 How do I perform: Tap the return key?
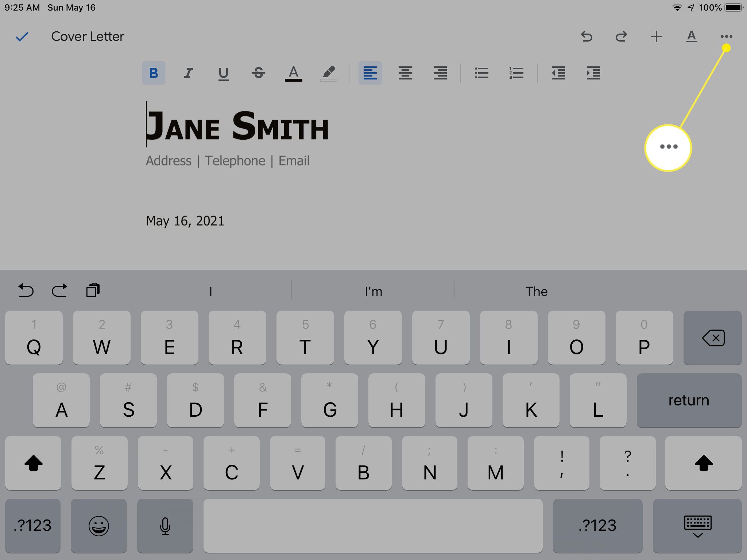click(689, 400)
